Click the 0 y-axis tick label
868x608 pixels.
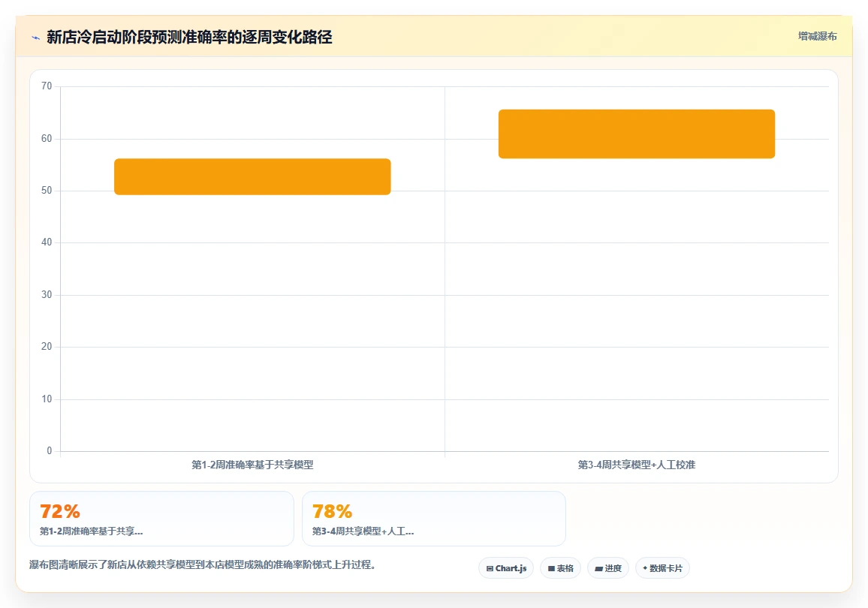tap(50, 451)
